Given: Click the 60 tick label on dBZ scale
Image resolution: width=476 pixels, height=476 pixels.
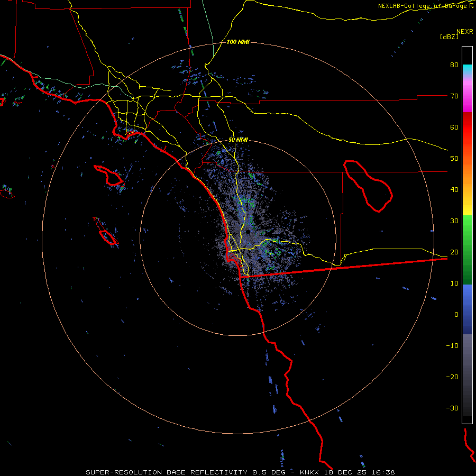Looking at the screenshot, I should click(454, 127).
